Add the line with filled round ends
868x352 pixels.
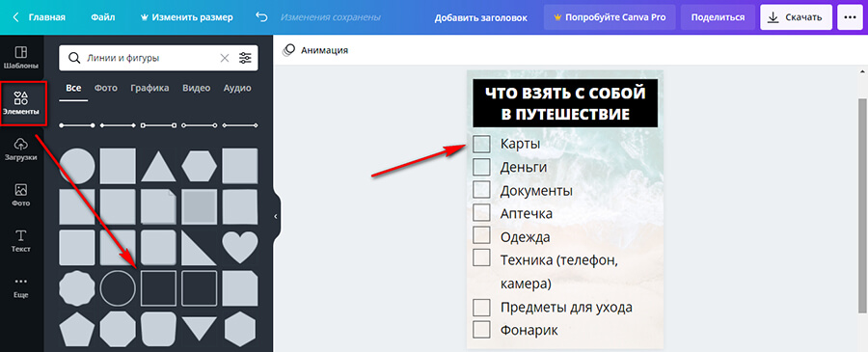[x=77, y=125]
